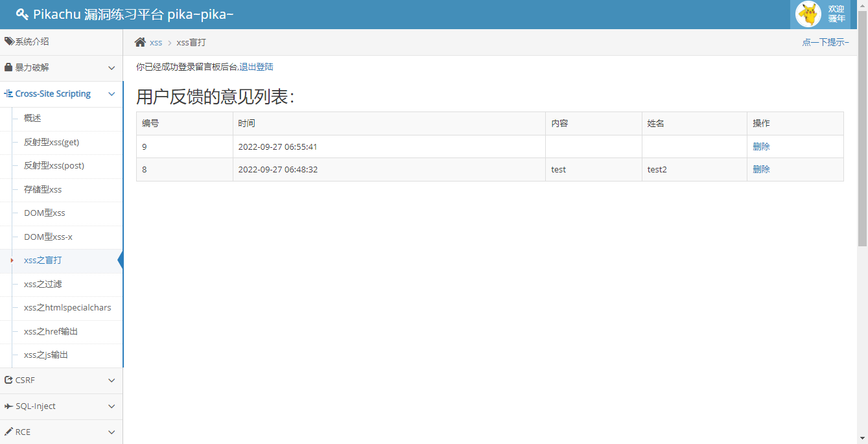The height and width of the screenshot is (444, 868).
Task: Click the home icon in breadcrumb
Action: [x=140, y=42]
